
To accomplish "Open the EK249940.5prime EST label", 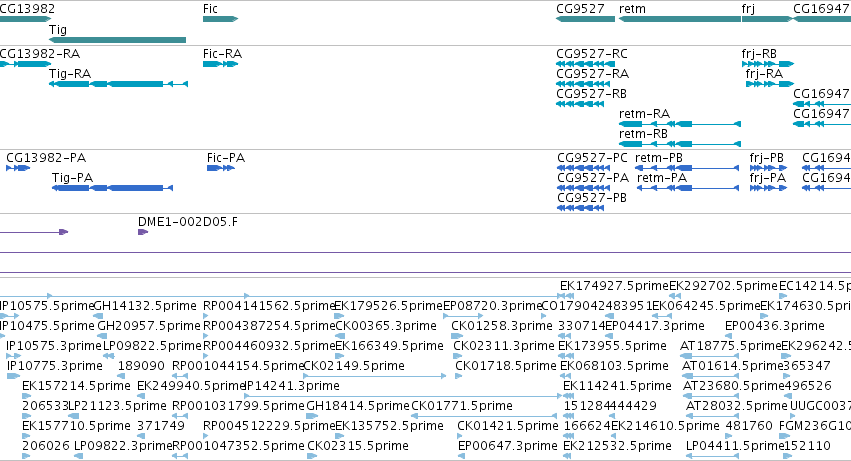I will (192, 387).
